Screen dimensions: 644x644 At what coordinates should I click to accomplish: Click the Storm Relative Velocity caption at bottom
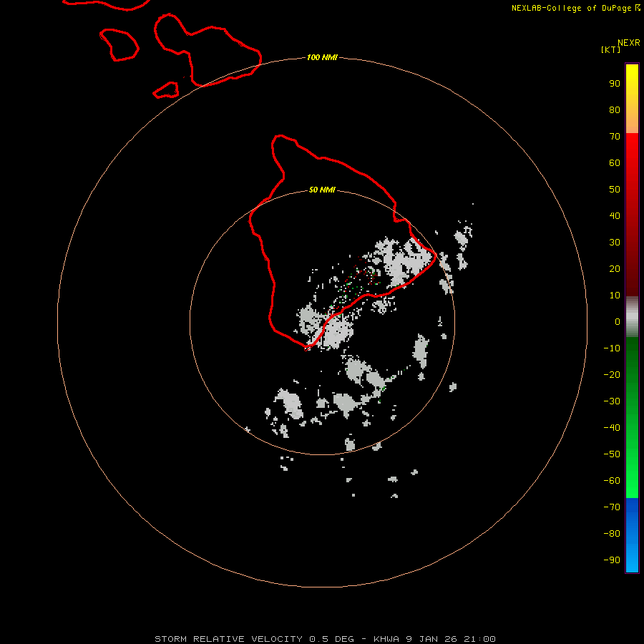tap(325, 639)
